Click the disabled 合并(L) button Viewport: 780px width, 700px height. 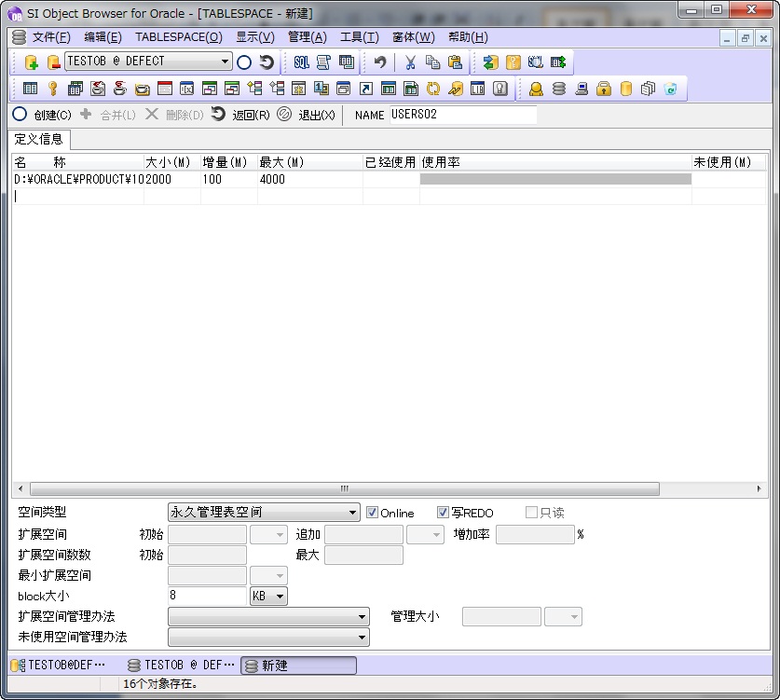108,115
